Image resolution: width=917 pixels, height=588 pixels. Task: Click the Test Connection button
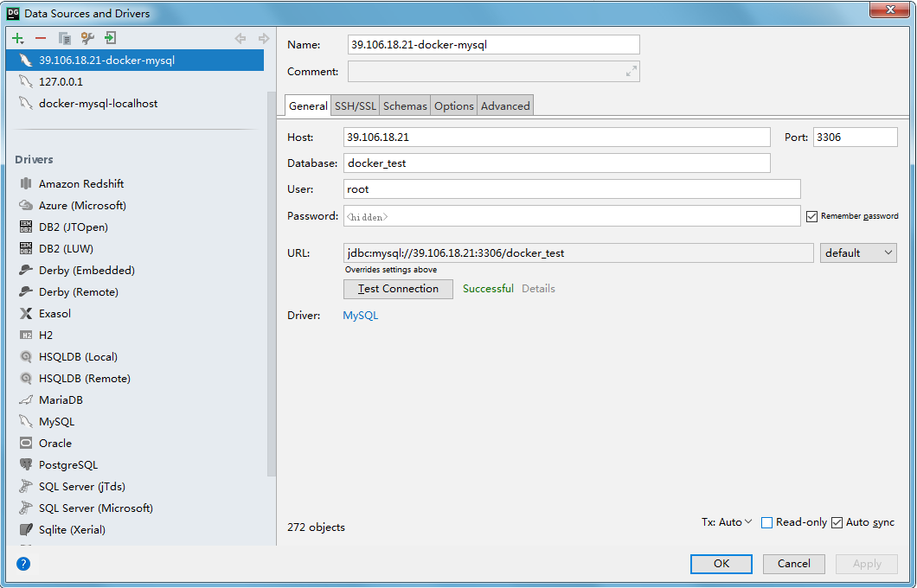pos(398,289)
